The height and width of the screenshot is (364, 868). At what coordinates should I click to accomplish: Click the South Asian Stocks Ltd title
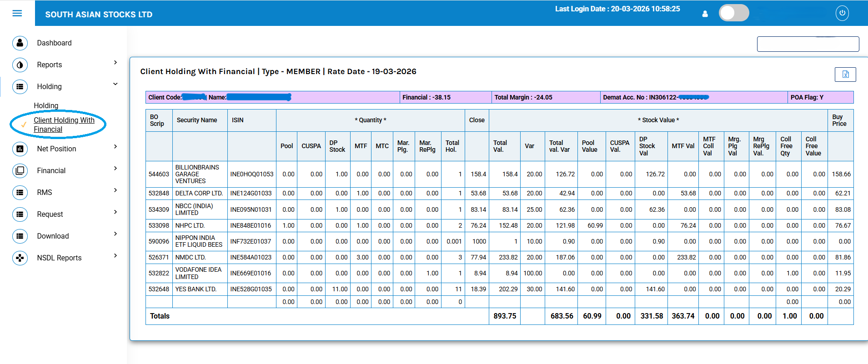pos(99,15)
